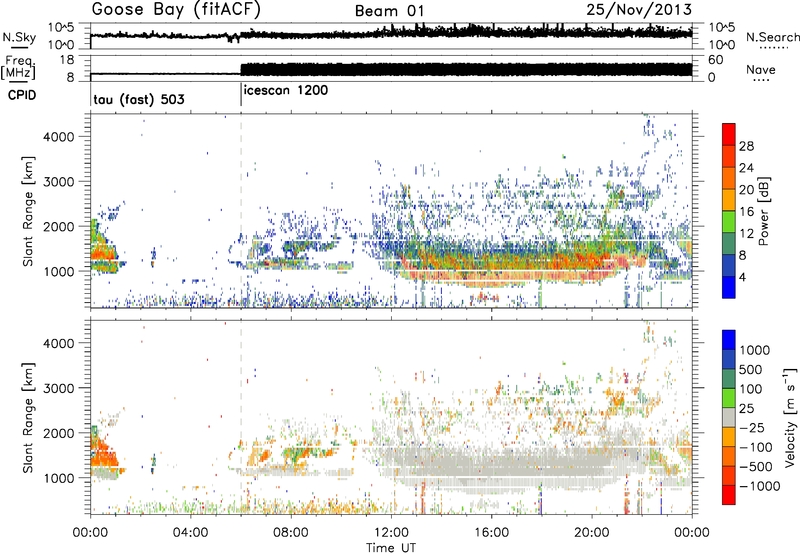Image resolution: width=800 pixels, height=554 pixels.
Task: Pick the light green 12–16 dB Power segment
Action: 729,221
